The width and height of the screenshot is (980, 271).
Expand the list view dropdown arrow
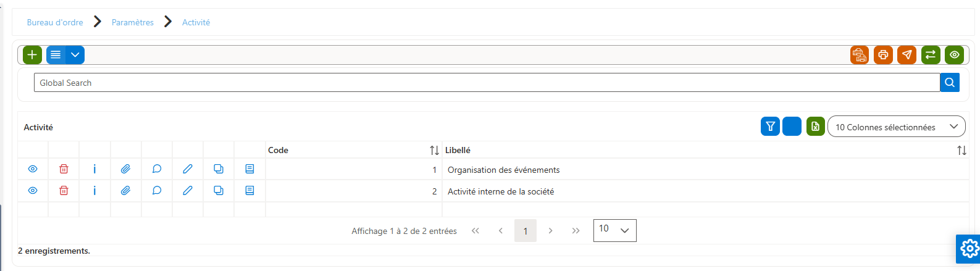tap(75, 55)
